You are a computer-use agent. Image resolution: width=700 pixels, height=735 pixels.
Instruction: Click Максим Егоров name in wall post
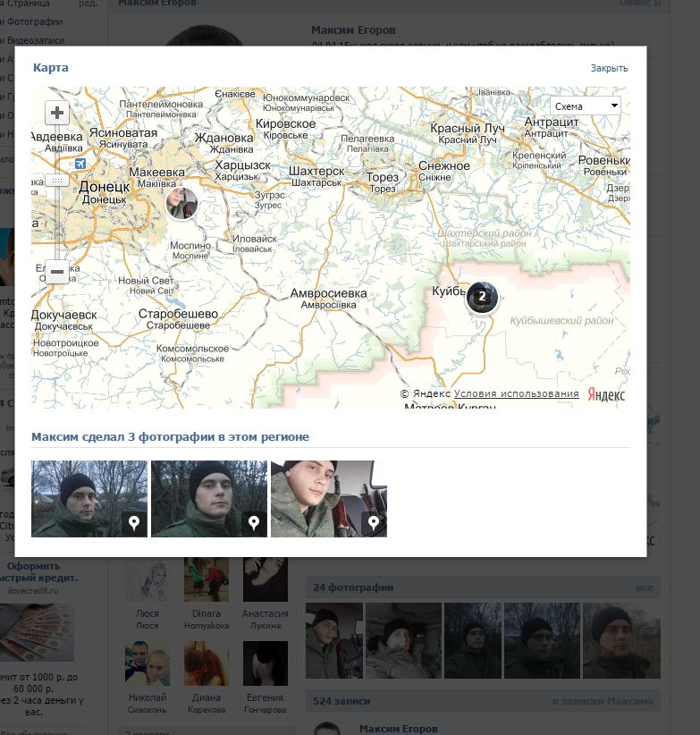398,729
